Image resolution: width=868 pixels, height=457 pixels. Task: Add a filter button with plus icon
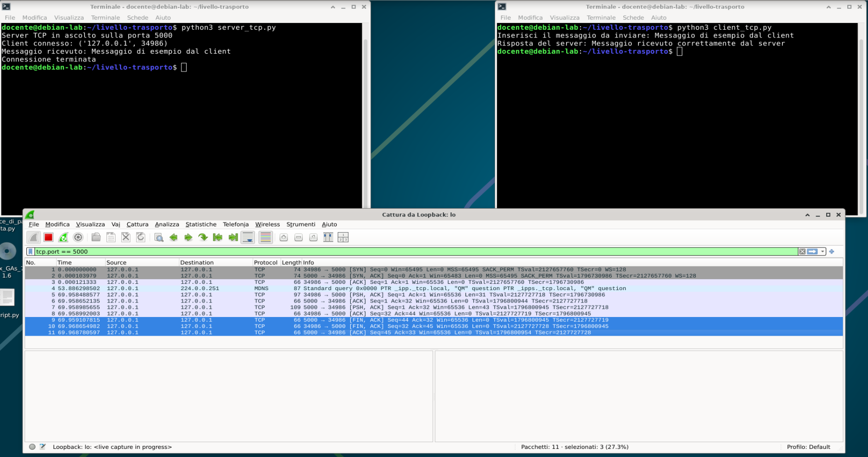tap(832, 251)
